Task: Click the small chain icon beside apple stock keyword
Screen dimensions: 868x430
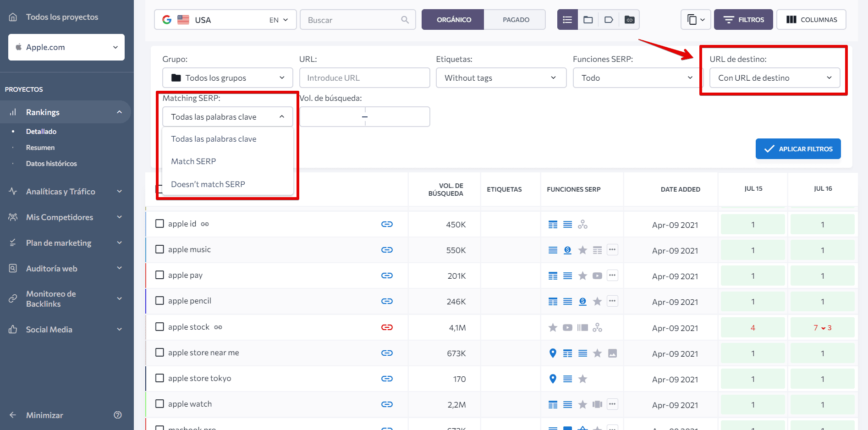Action: (218, 327)
